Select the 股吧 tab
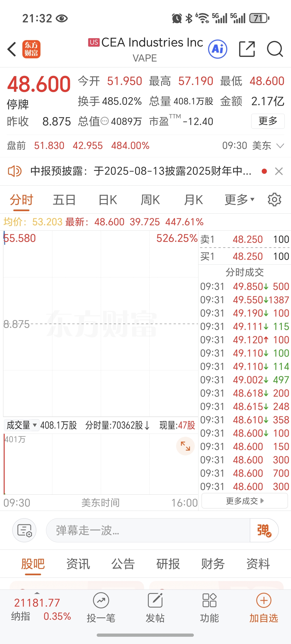 (x=33, y=564)
